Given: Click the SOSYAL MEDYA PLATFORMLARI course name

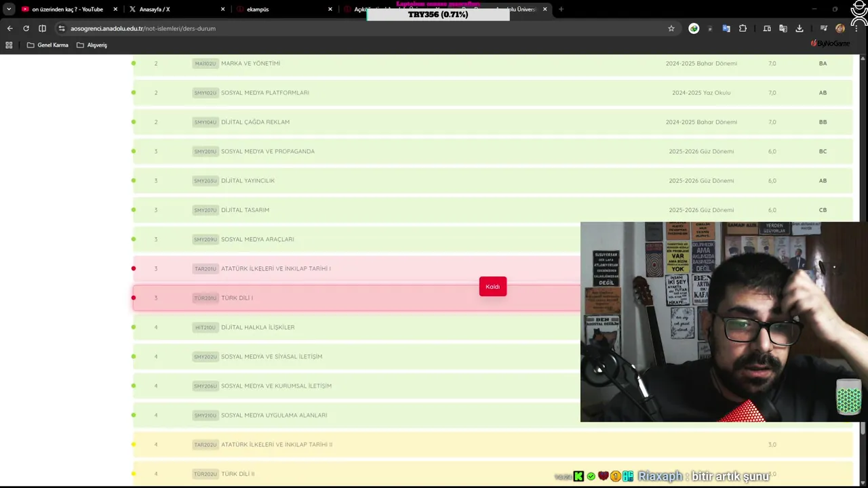Looking at the screenshot, I should click(x=265, y=93).
